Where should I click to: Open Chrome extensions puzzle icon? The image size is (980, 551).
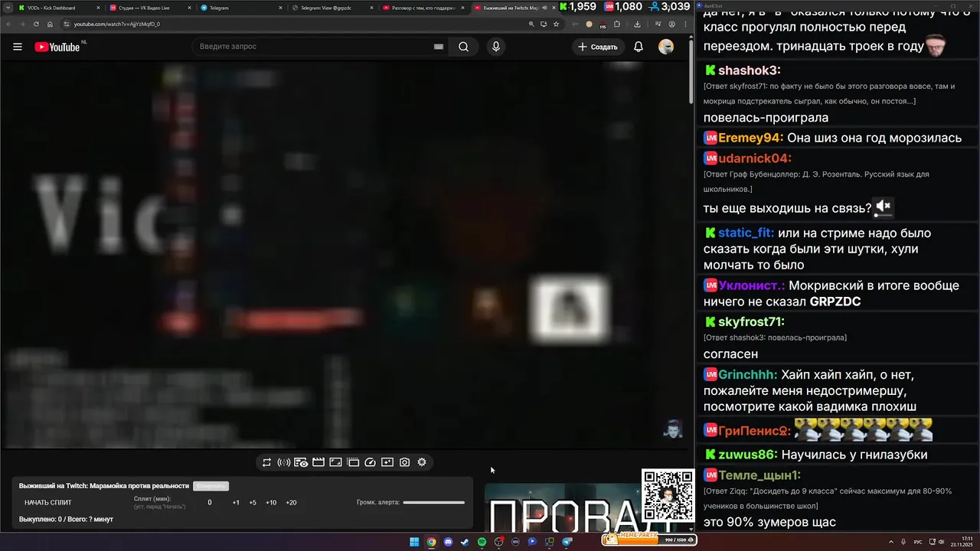point(617,24)
